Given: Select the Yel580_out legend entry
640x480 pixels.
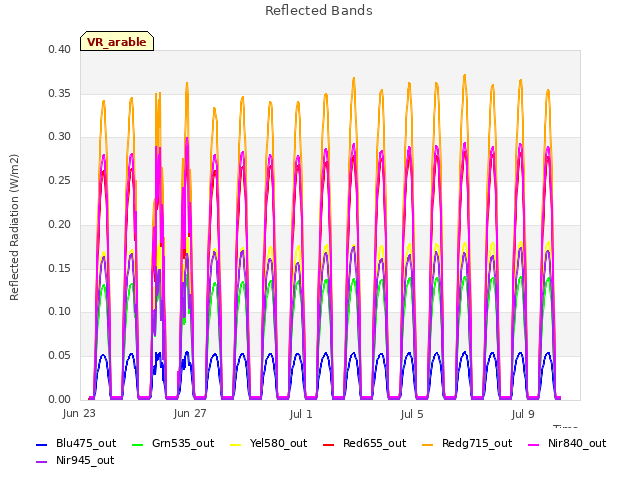Looking at the screenshot, I should click(x=269, y=443).
